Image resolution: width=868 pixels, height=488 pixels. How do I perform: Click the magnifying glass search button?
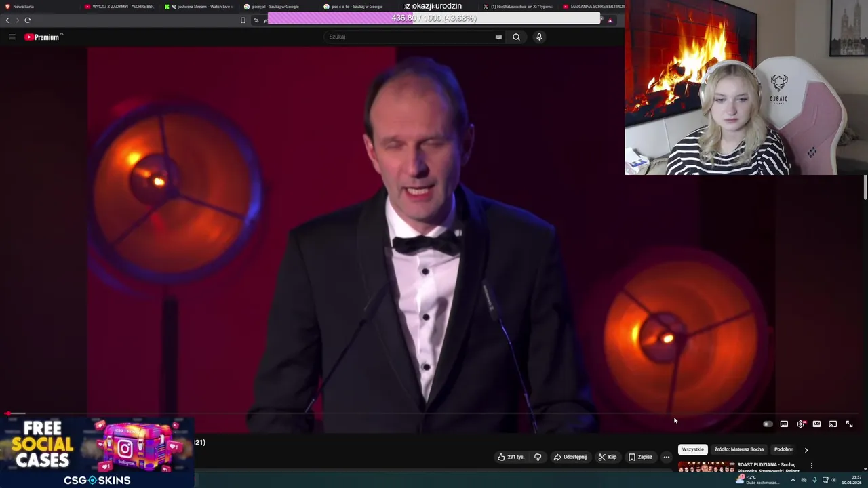[516, 37]
